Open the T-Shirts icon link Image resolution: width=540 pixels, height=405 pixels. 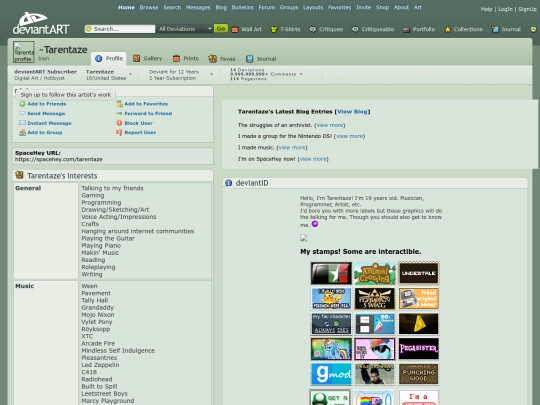274,29
